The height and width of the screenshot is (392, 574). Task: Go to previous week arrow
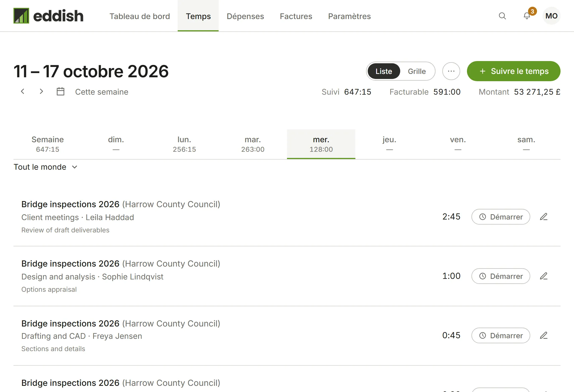tap(23, 91)
